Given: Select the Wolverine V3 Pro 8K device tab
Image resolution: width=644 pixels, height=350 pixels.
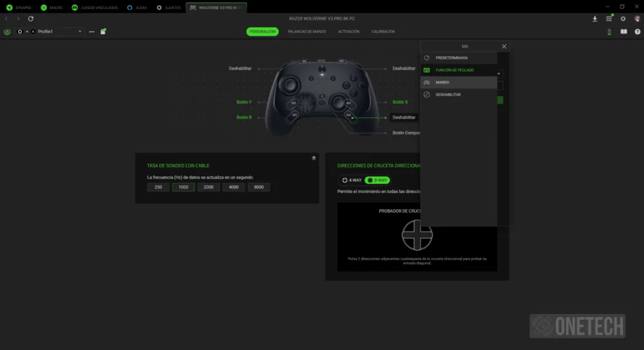Looking at the screenshot, I should point(216,7).
